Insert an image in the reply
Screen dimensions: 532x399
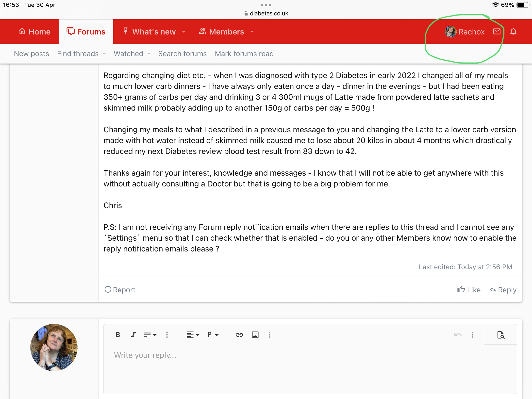click(x=255, y=335)
